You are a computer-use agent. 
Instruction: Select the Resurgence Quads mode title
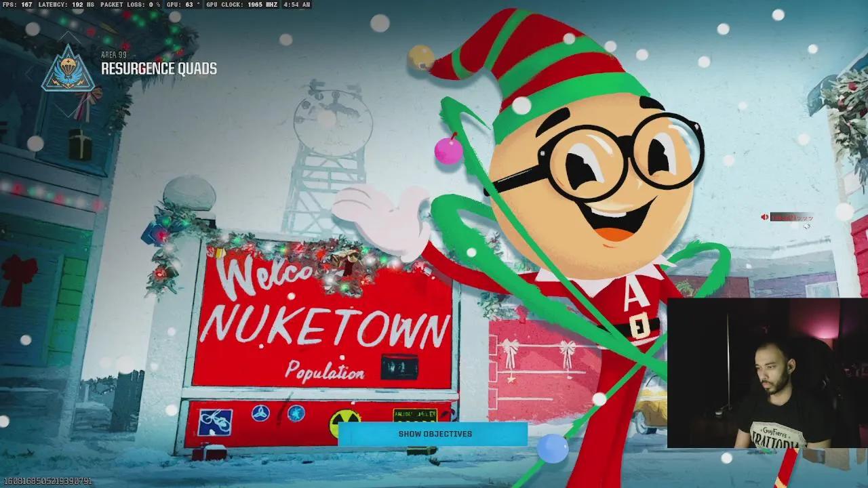tap(159, 69)
